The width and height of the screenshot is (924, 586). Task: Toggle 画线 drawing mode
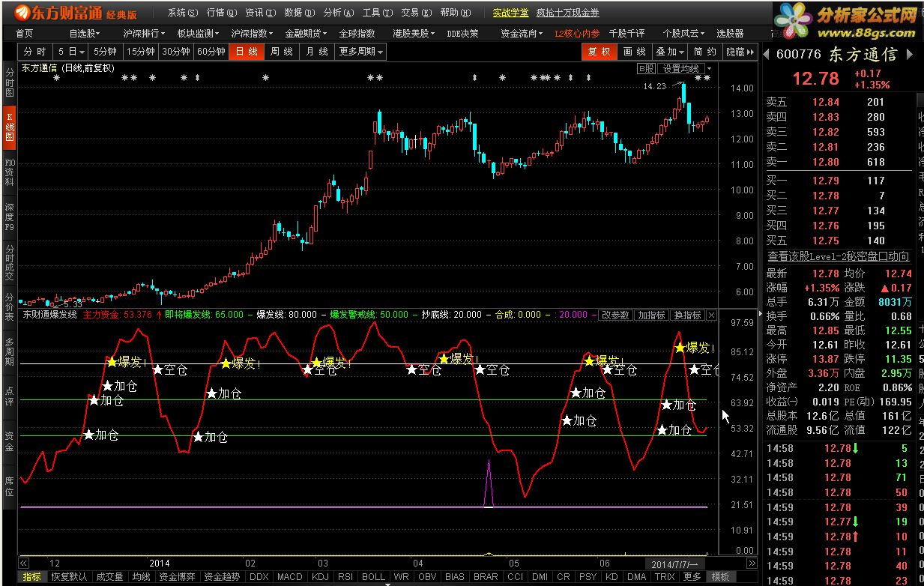634,52
